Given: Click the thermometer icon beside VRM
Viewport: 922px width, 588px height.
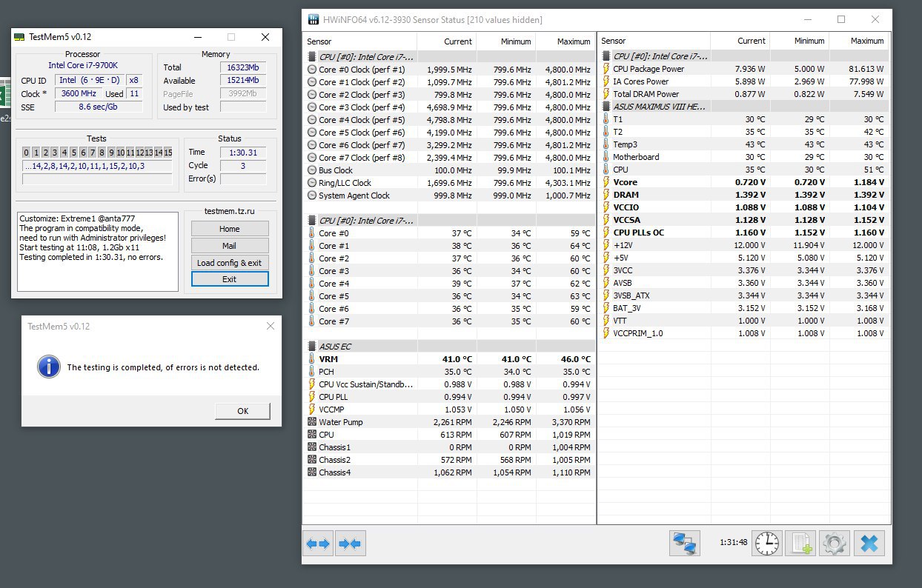Looking at the screenshot, I should pyautogui.click(x=312, y=359).
